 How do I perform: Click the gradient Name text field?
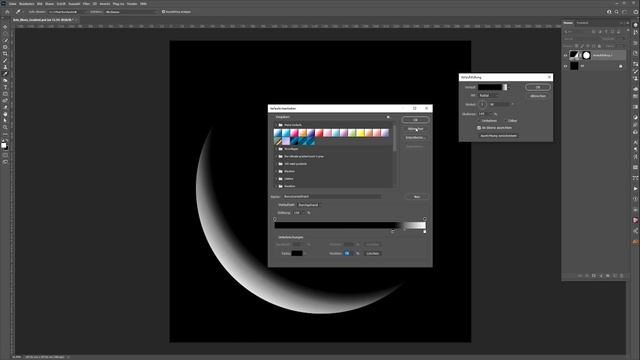[332, 197]
